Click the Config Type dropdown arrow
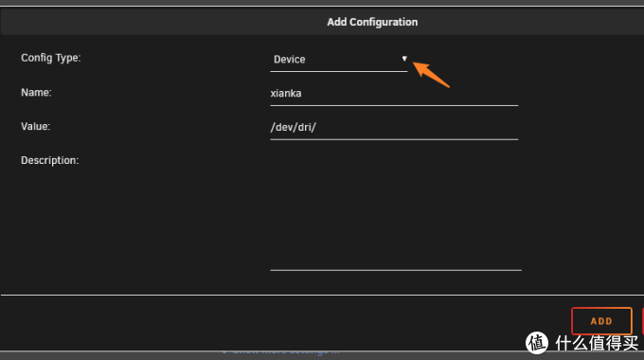This screenshot has height=360, width=644. pos(404,59)
